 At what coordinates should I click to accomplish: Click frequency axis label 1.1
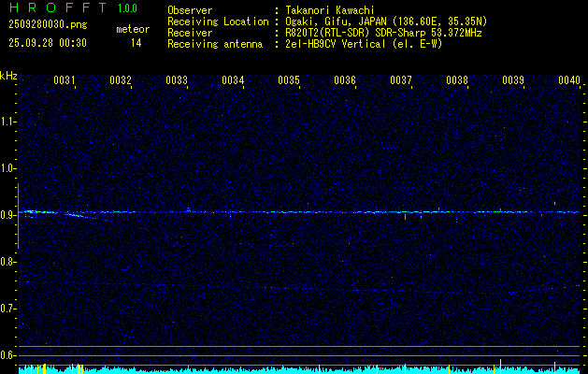click(8, 122)
